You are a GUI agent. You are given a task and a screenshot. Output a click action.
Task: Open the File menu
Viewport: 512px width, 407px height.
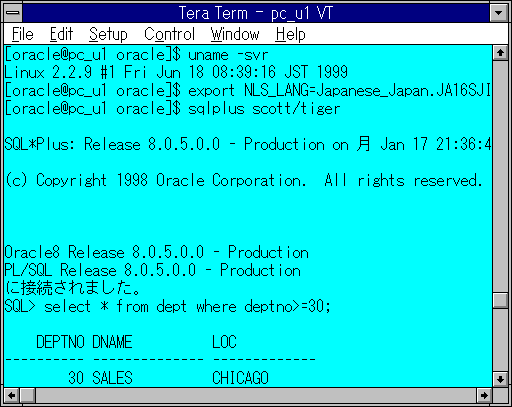[23, 34]
